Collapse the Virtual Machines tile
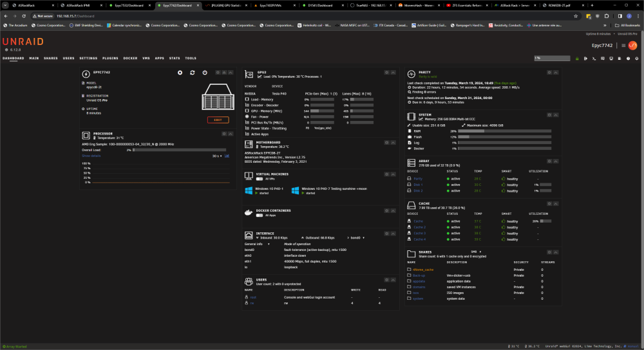The width and height of the screenshot is (644, 350). pos(393,174)
